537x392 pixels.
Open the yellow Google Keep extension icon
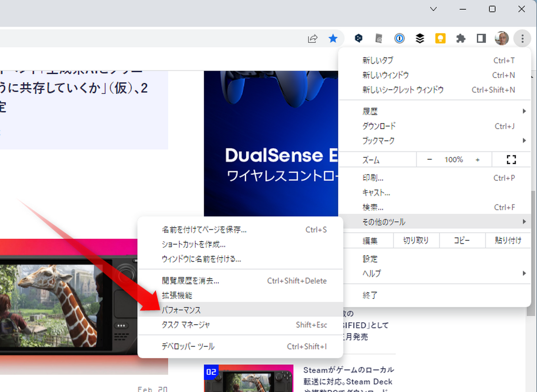pos(440,39)
